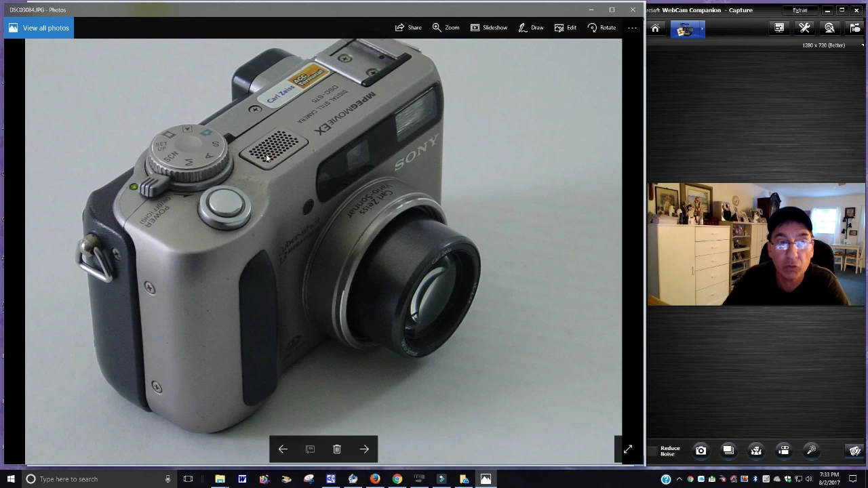Go to WebCam Companion home
Screen dimensions: 868x488
click(x=655, y=28)
